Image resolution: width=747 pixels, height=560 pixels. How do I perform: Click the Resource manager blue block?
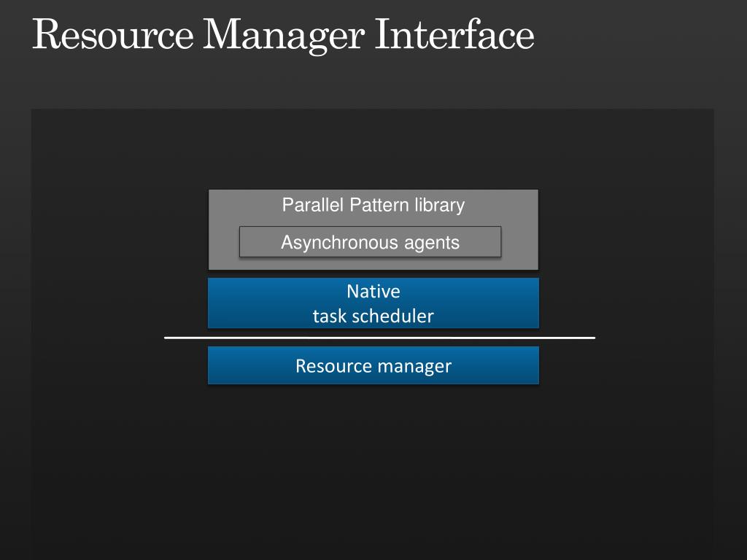coord(373,365)
